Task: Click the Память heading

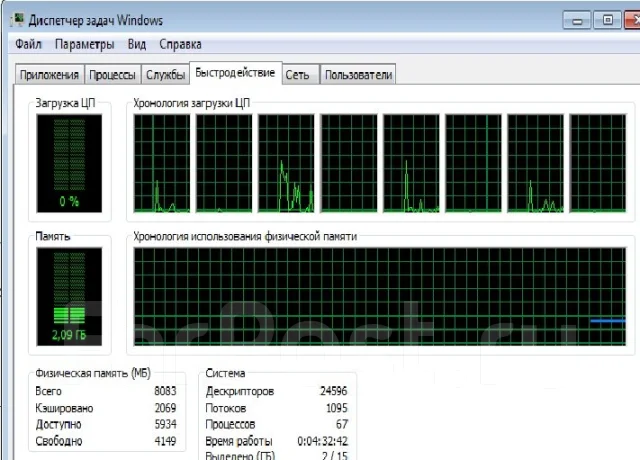Action: [53, 236]
